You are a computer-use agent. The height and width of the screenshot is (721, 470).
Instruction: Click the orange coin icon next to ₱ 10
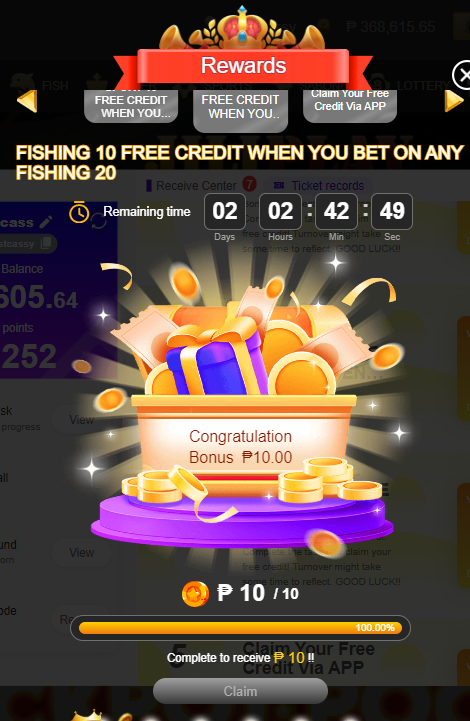[x=195, y=594]
